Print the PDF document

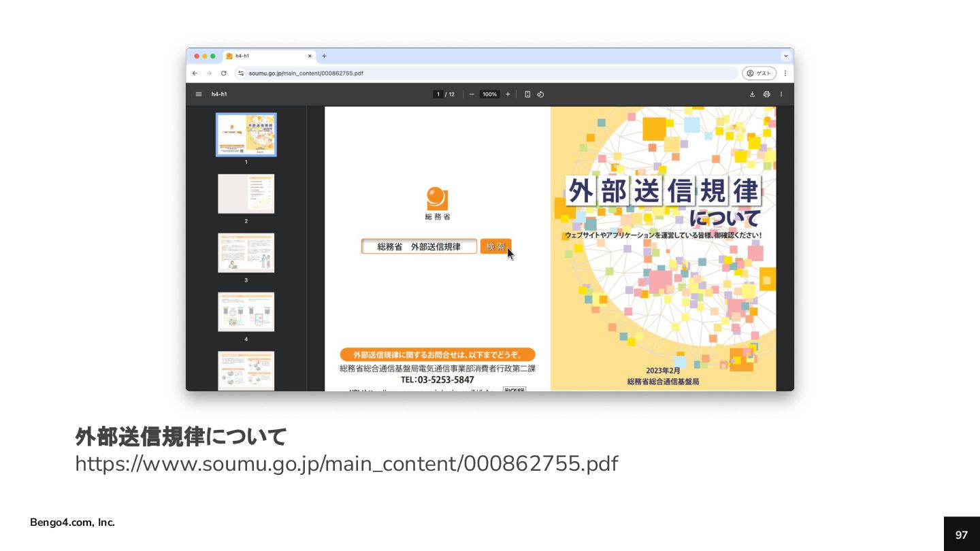[766, 94]
